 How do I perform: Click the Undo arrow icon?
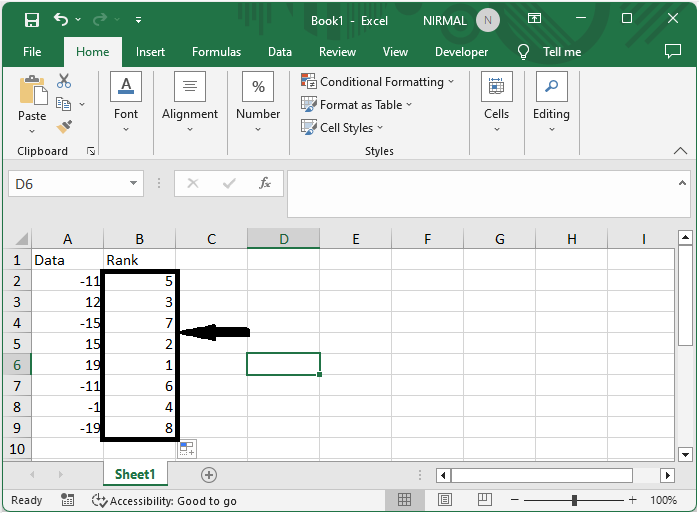click(61, 20)
